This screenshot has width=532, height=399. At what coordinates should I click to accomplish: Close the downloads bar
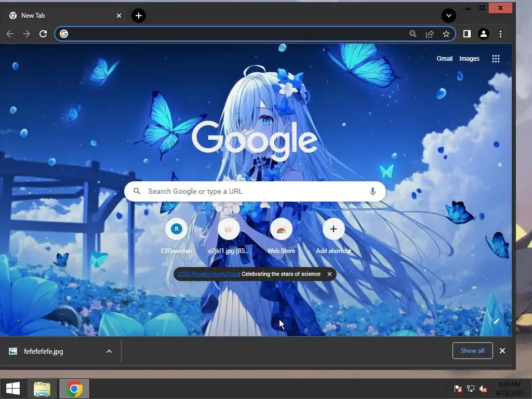(502, 351)
